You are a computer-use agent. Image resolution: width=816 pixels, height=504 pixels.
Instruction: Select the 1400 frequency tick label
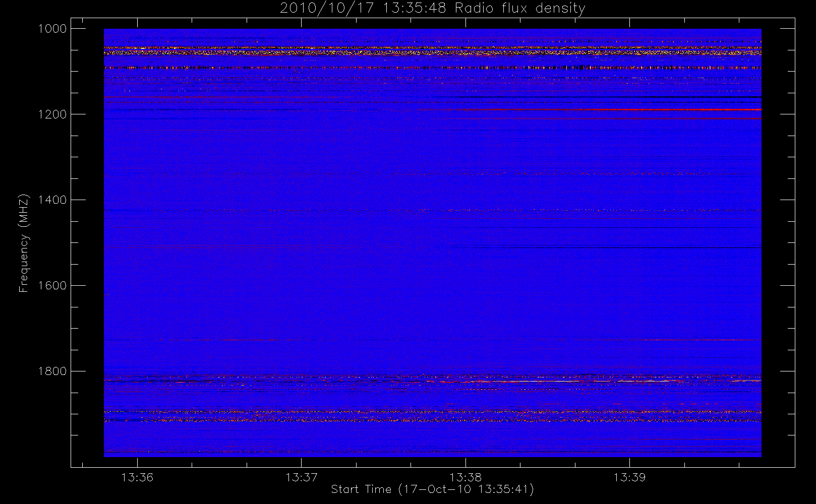tap(52, 200)
